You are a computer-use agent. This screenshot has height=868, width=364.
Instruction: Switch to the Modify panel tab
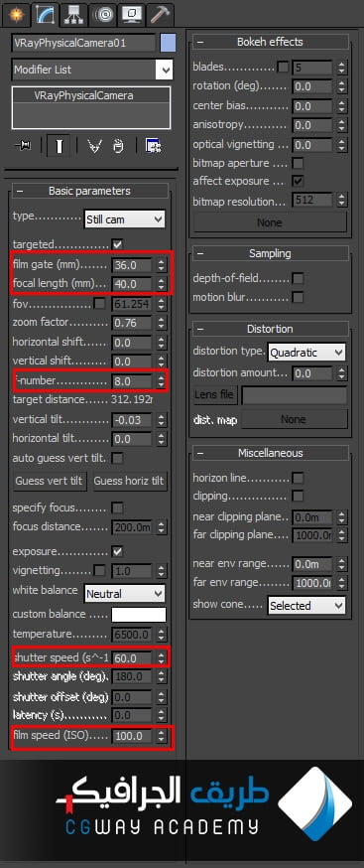tap(45, 14)
